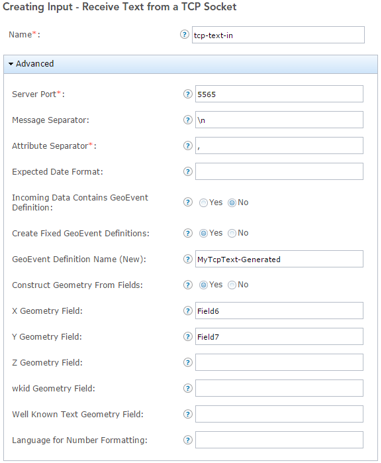Screen dimensions: 381x463
Task: Click the empty Z Geometry Field input
Action: point(279,362)
